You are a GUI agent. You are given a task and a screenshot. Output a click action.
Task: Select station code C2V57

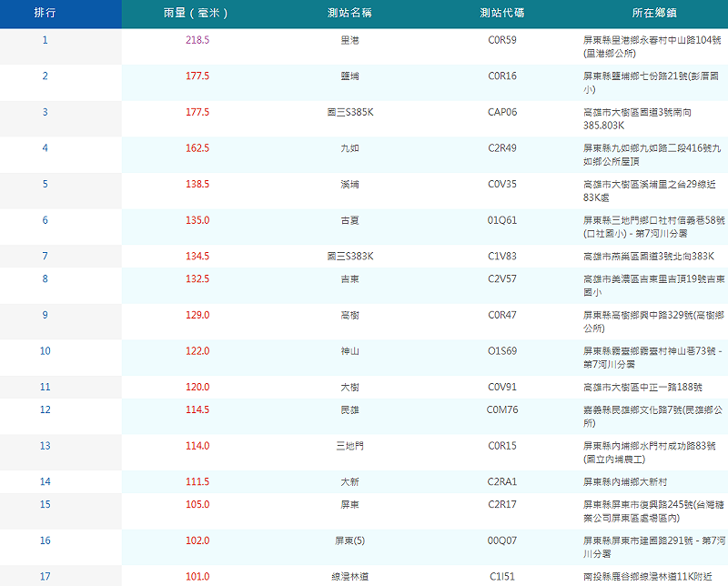click(502, 279)
